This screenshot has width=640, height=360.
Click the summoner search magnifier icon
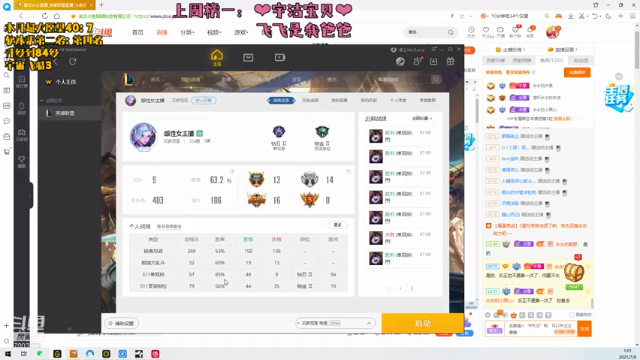click(x=436, y=79)
